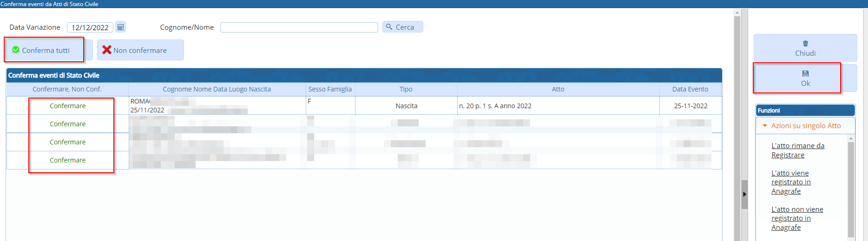This screenshot has height=241, width=868.
Task: Click the Non confermare button
Action: point(140,50)
